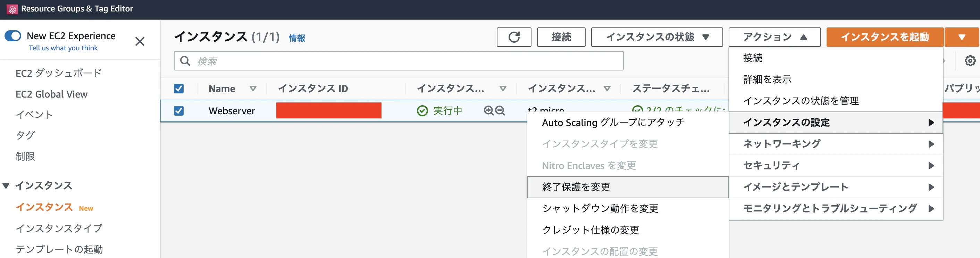The image size is (980, 258).
Task: Click the search magnifier icon
Action: point(185,61)
